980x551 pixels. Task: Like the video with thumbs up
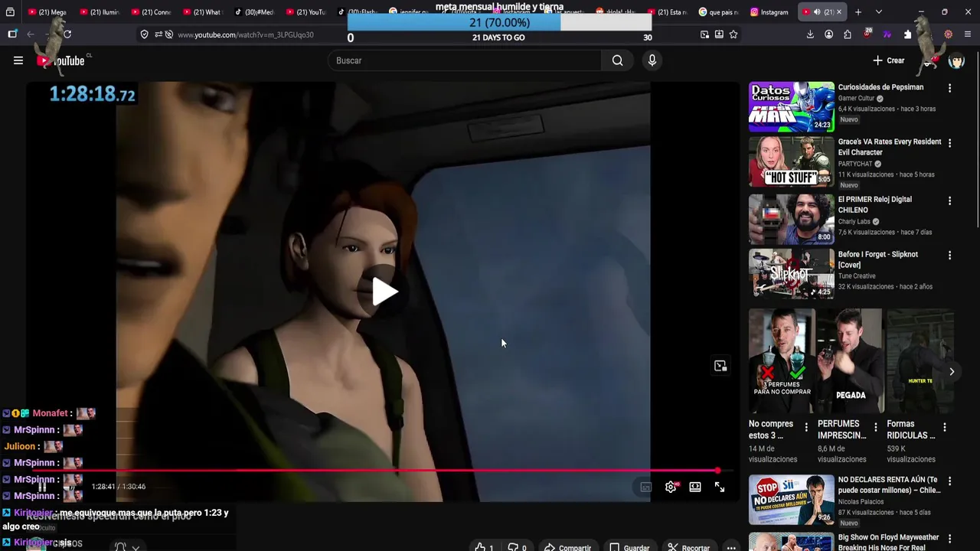(484, 548)
